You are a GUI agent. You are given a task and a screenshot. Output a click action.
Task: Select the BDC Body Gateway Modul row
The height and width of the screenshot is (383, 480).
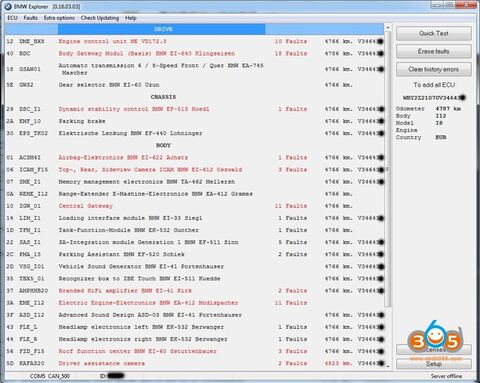coord(195,53)
